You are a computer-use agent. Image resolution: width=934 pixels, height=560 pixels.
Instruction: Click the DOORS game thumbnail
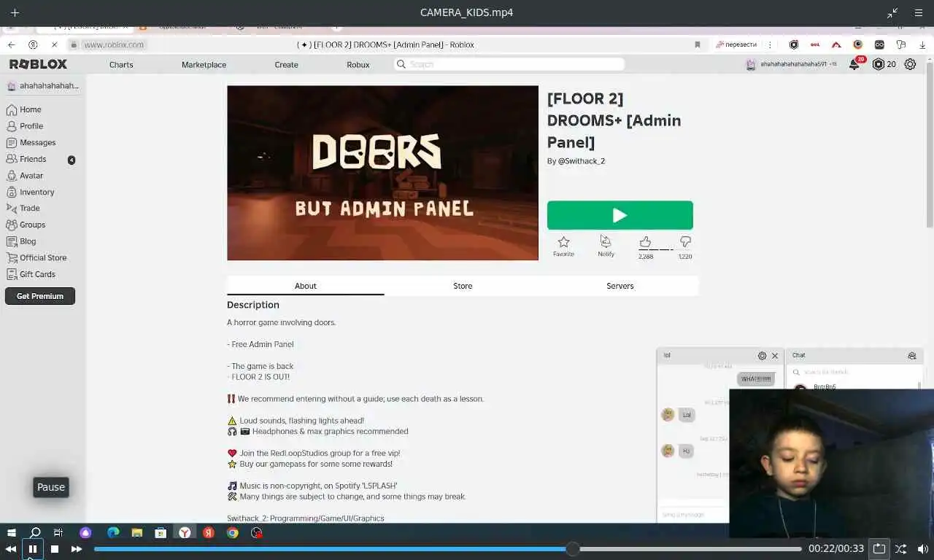point(382,173)
